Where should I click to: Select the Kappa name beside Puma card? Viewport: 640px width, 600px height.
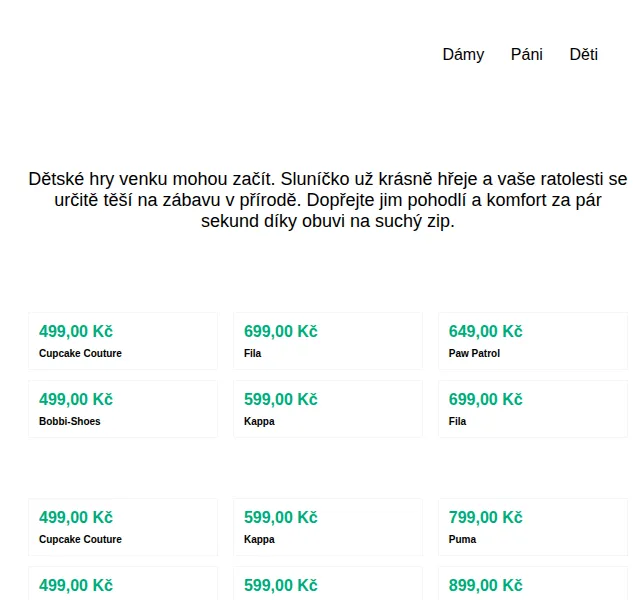pyautogui.click(x=259, y=539)
